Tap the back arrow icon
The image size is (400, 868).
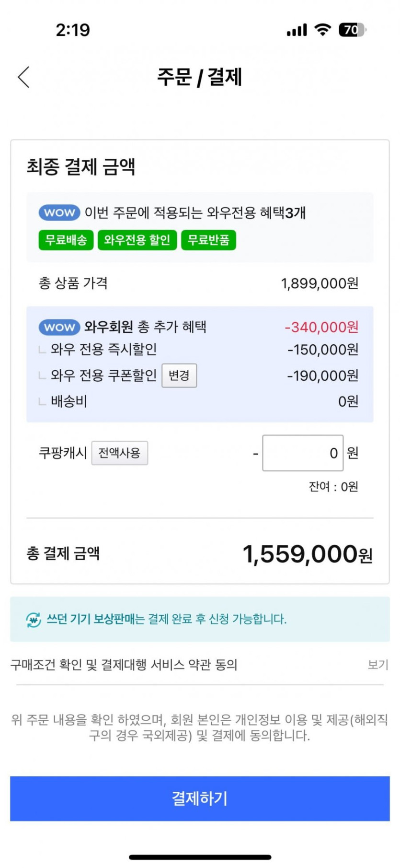tap(24, 77)
